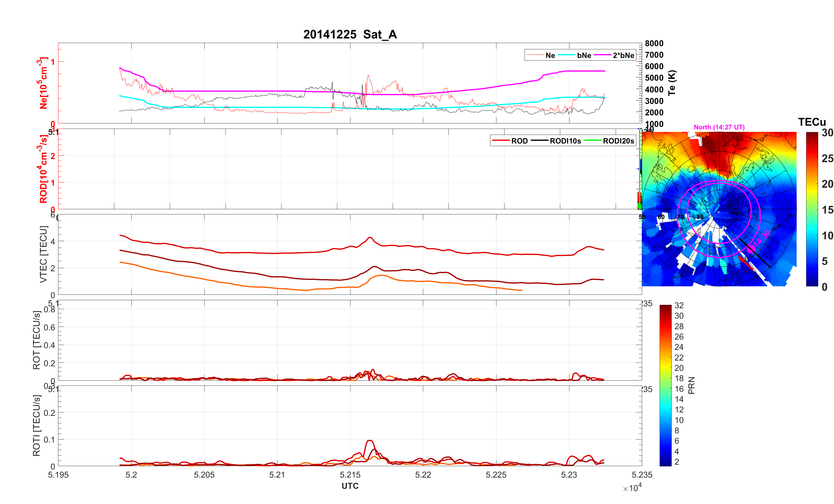This screenshot has height=504, width=834.
Task: Click the 5.215 x-axis tick label
Action: pyautogui.click(x=350, y=474)
